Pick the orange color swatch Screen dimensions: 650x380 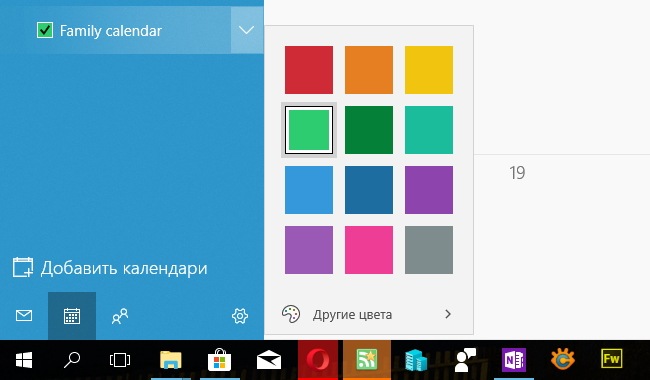click(x=369, y=70)
